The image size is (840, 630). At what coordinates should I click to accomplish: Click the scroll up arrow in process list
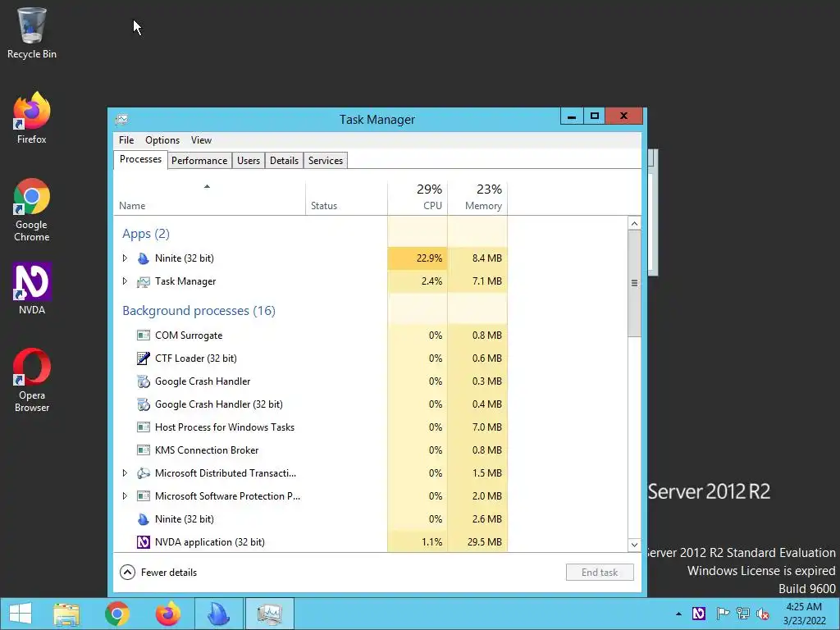(x=634, y=223)
